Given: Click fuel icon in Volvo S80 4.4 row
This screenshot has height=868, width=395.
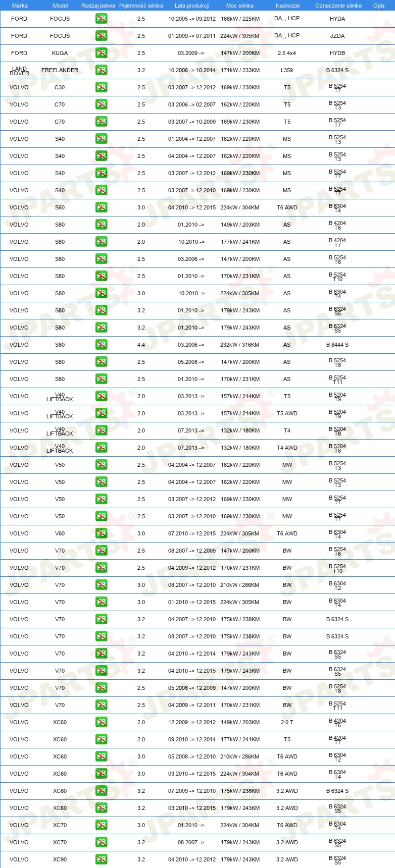Looking at the screenshot, I should (101, 345).
